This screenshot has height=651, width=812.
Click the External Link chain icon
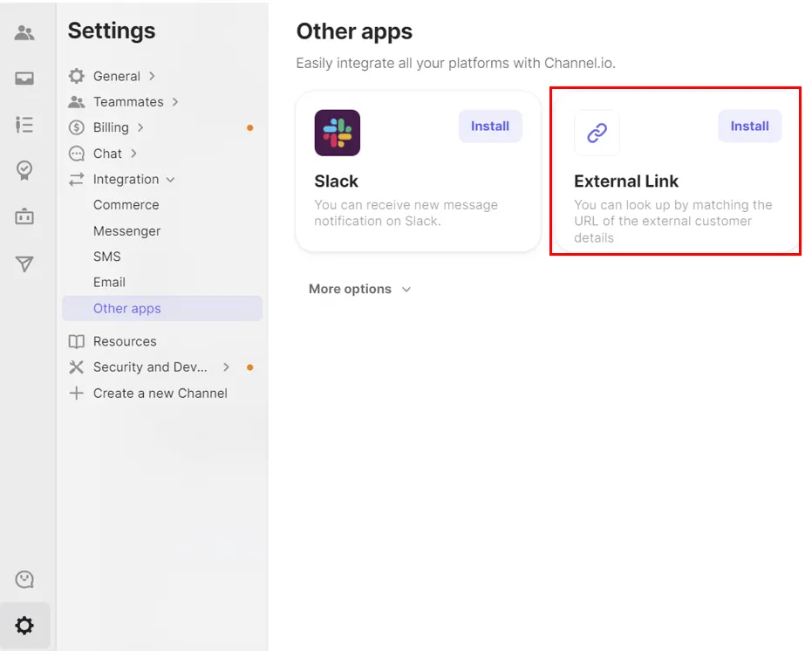(x=597, y=133)
